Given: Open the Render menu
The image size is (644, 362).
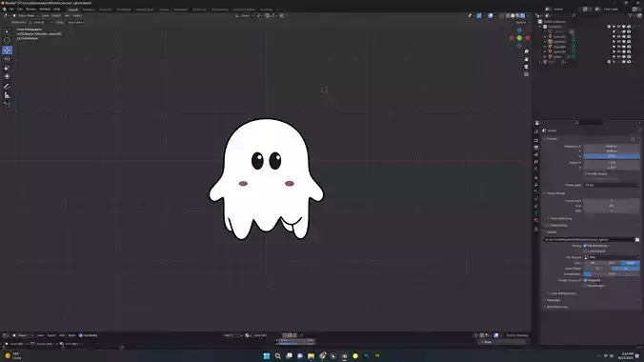Looking at the screenshot, I should [x=30, y=9].
